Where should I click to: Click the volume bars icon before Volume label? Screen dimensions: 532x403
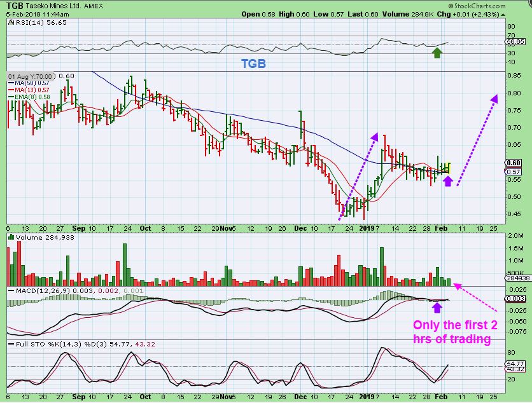pyautogui.click(x=11, y=237)
